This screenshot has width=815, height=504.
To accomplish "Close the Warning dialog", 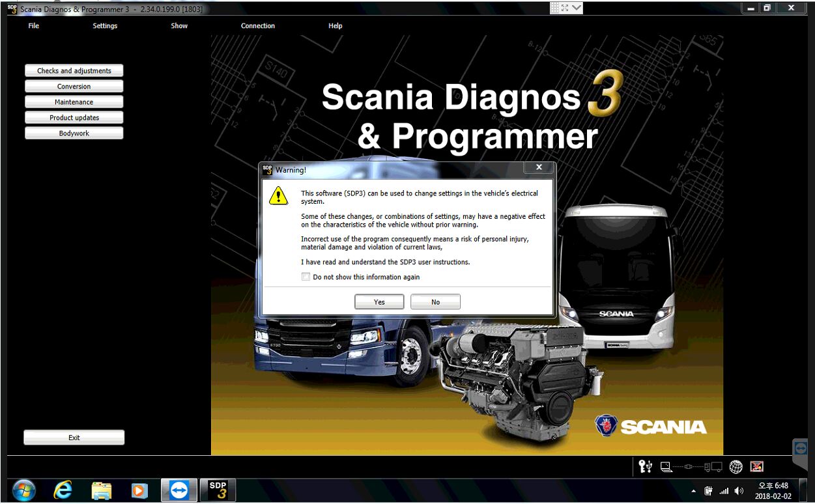I will tap(539, 168).
